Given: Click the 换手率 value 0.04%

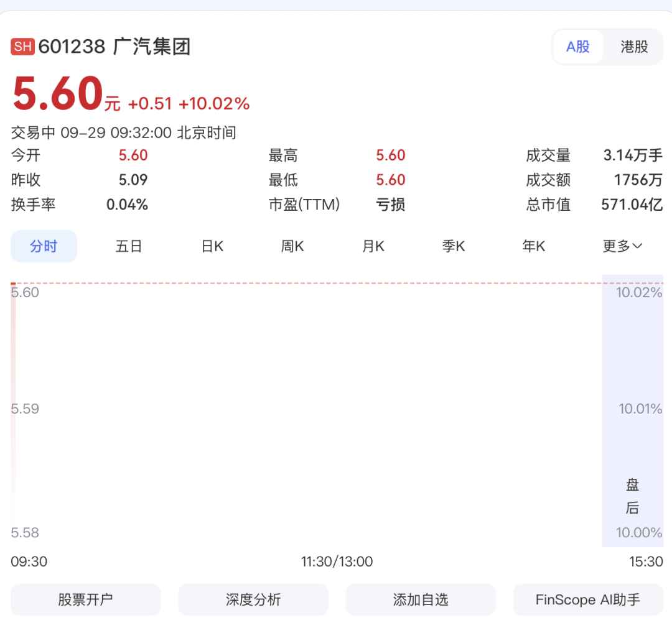Looking at the screenshot, I should pyautogui.click(x=127, y=205).
